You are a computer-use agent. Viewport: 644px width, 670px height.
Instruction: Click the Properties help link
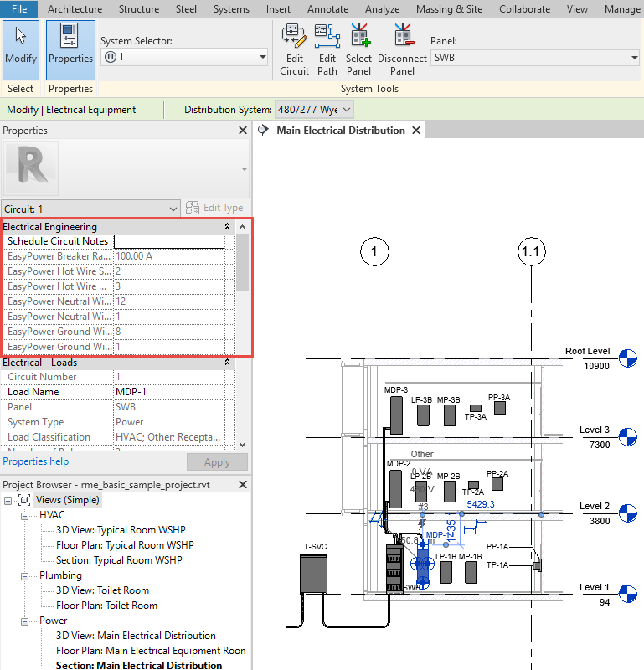(36, 461)
